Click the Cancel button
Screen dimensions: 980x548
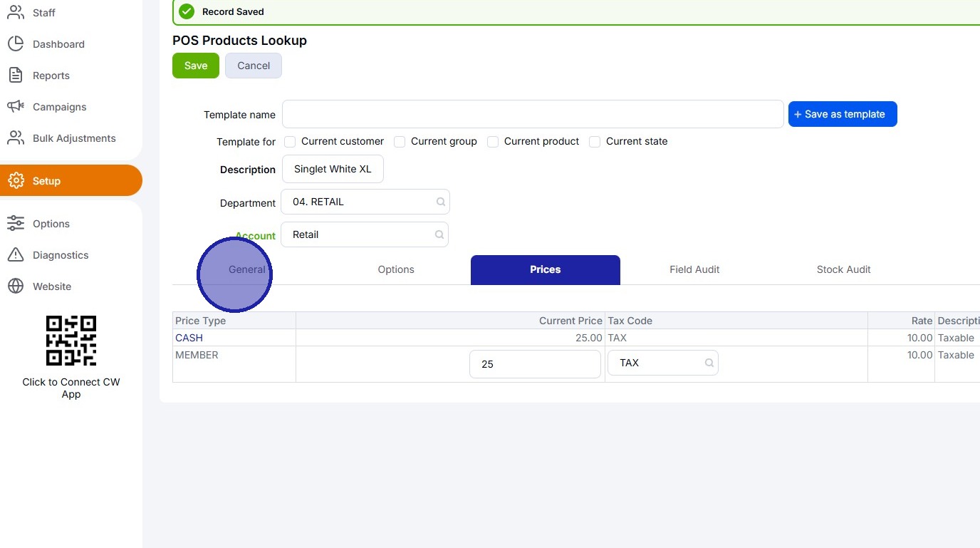pos(254,66)
